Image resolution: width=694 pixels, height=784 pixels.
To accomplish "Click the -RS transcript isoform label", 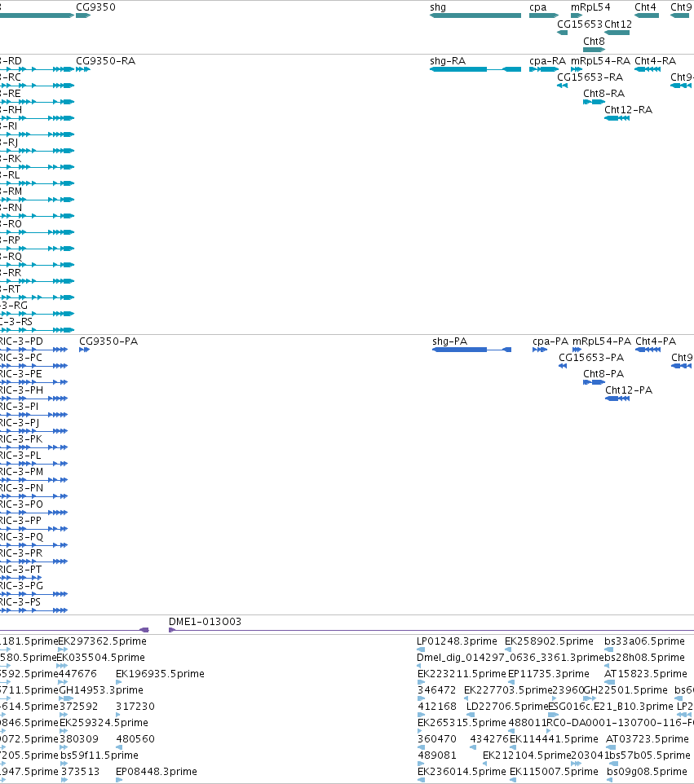I will tap(16, 321).
